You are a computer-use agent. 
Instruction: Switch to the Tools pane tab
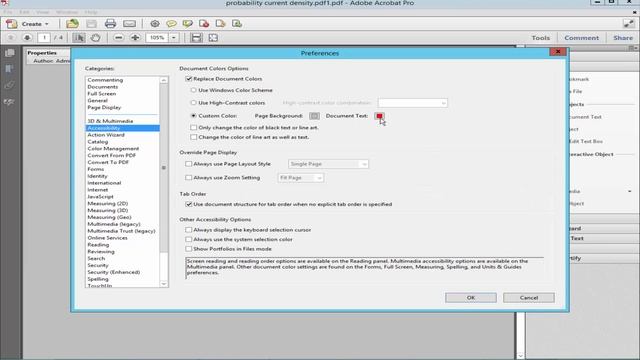click(x=540, y=38)
